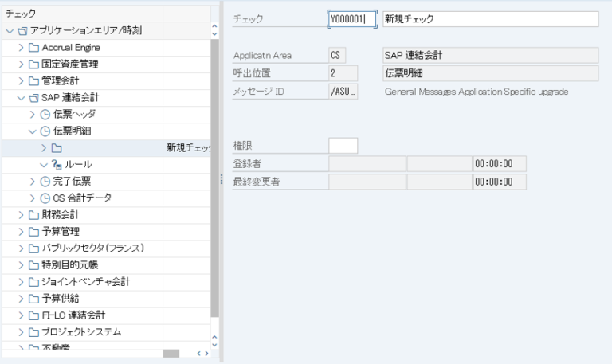Click the 新規チェック description field
Image resolution: width=612 pixels, height=364 pixels.
click(489, 19)
